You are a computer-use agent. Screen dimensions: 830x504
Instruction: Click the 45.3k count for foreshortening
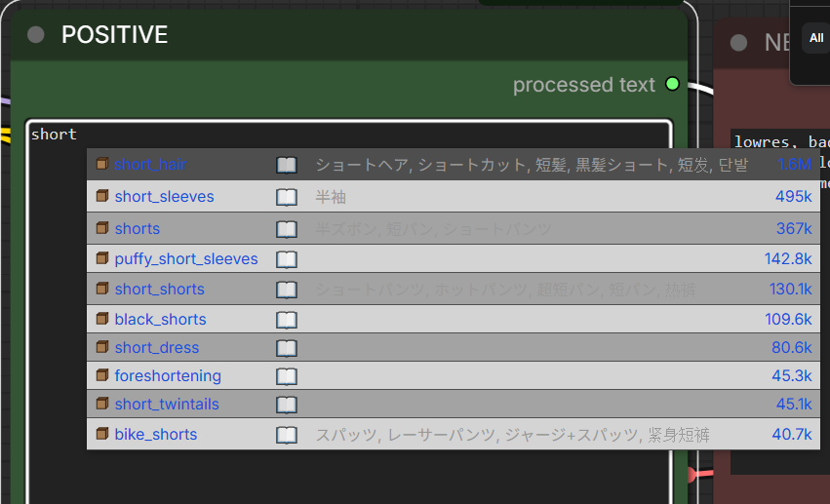[x=791, y=375]
